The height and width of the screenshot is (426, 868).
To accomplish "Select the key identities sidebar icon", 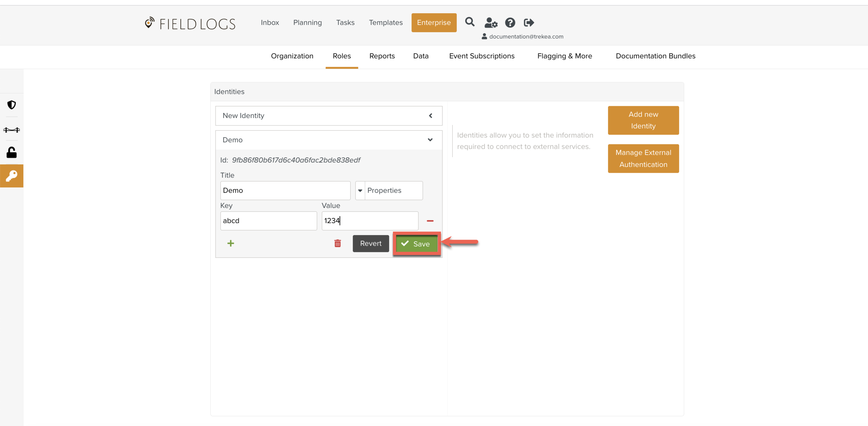I will click(12, 176).
